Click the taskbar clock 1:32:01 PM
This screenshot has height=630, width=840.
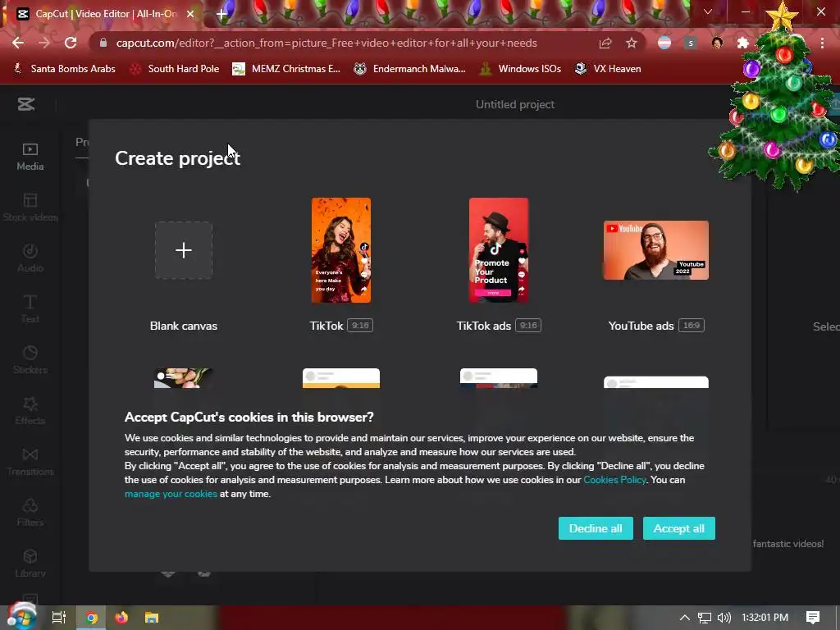pos(765,618)
